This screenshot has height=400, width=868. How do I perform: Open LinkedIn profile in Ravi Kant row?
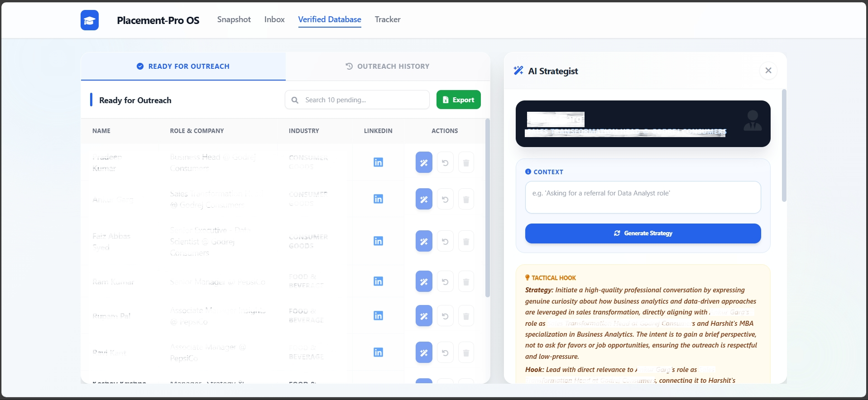(x=378, y=352)
